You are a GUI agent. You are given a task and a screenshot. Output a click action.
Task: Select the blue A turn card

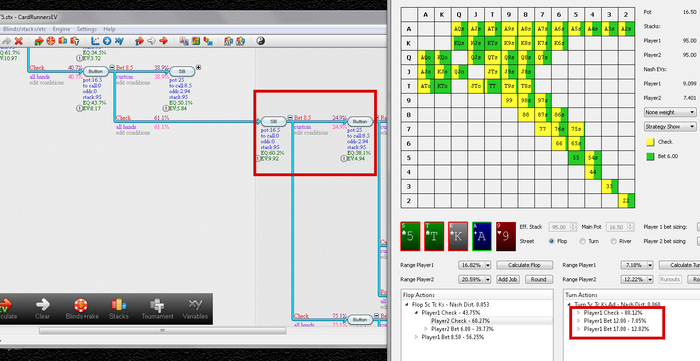pyautogui.click(x=482, y=236)
